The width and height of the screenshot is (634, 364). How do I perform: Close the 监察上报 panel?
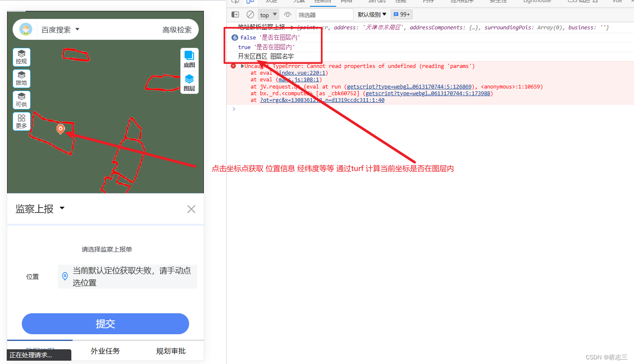click(x=191, y=209)
